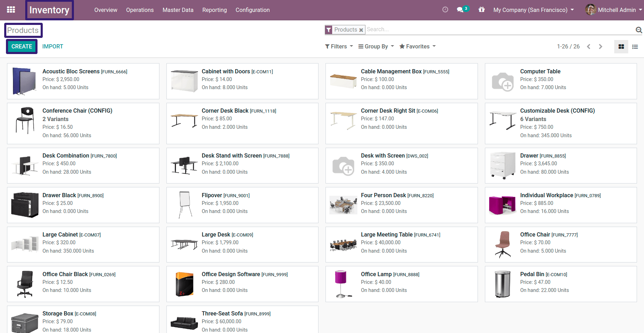Click the Desk with Screen placeholder camera icon
The image size is (644, 333).
(x=343, y=166)
